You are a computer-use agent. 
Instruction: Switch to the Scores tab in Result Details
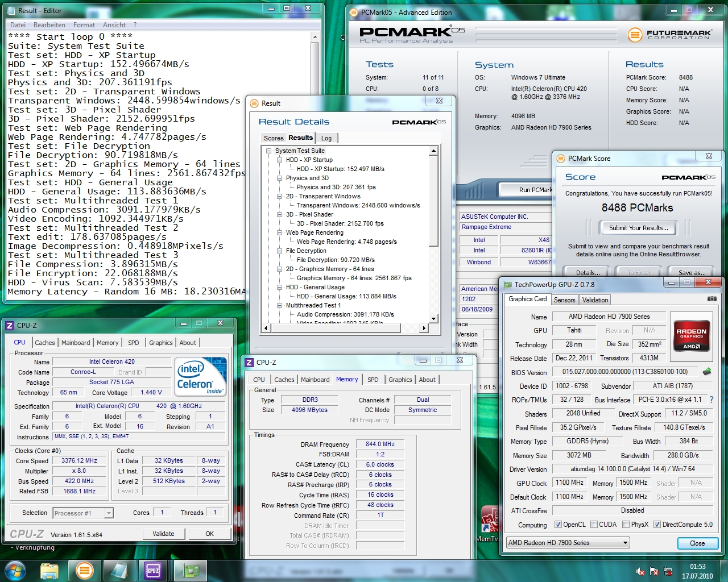point(273,138)
